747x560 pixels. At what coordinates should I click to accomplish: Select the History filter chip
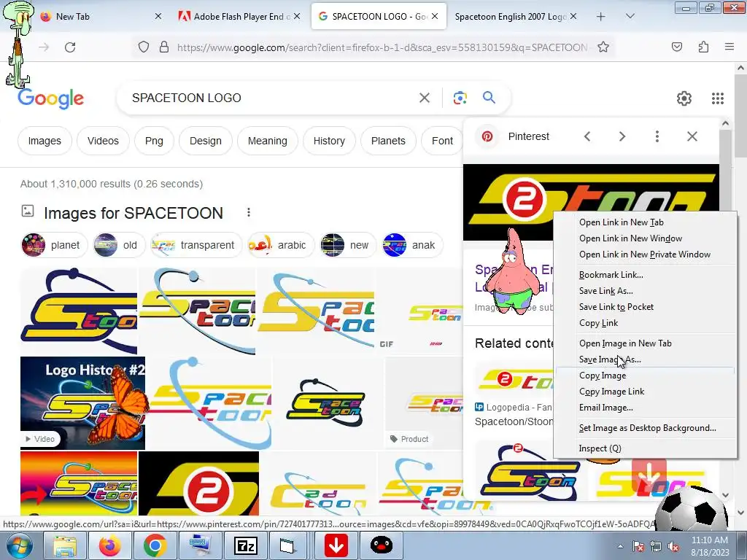pos(329,141)
